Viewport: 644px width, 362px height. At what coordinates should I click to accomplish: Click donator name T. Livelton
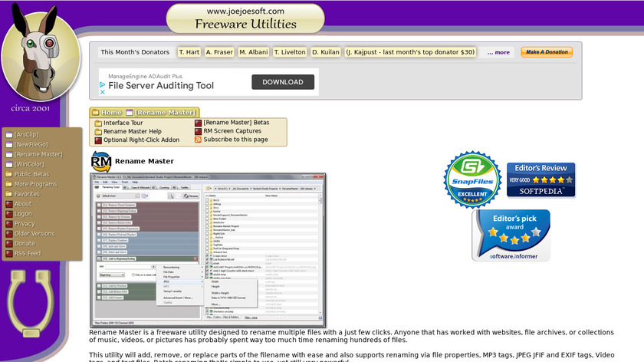coord(290,52)
